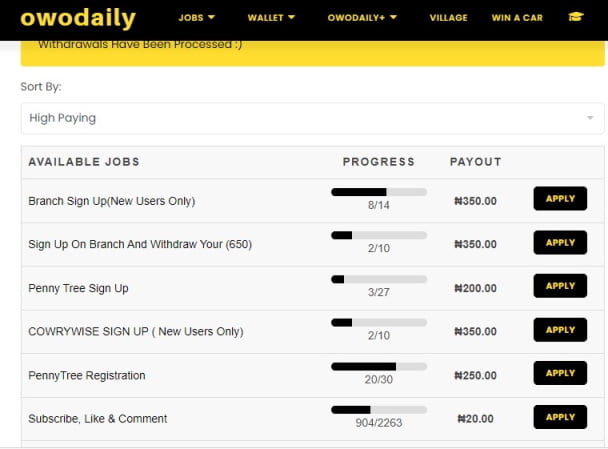Click the 8/14 progress bar

pyautogui.click(x=379, y=192)
